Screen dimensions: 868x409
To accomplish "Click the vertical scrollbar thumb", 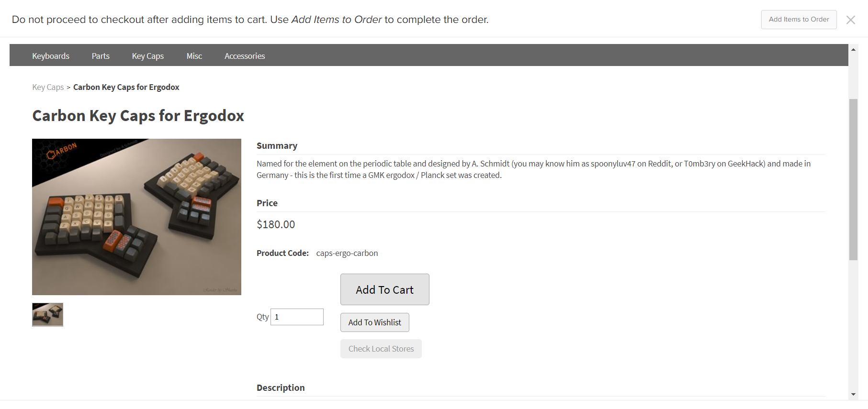I will pyautogui.click(x=853, y=179).
